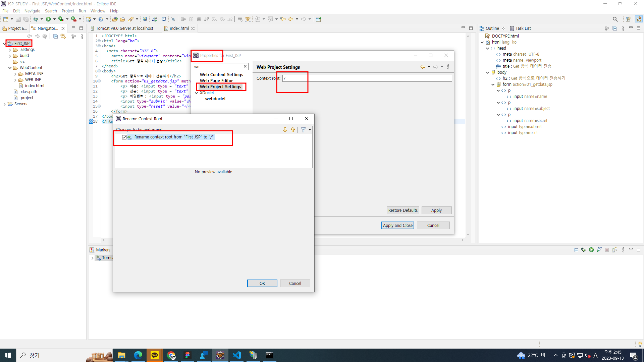Screen dimensions: 644x362
Task: Open the filter changes dropdown arrow
Action: click(x=310, y=130)
